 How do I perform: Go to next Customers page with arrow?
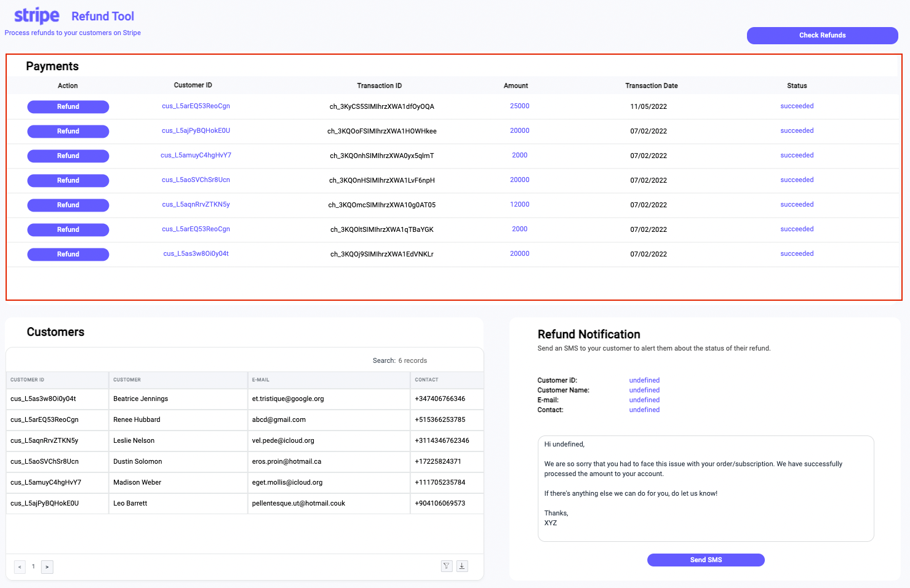point(47,566)
